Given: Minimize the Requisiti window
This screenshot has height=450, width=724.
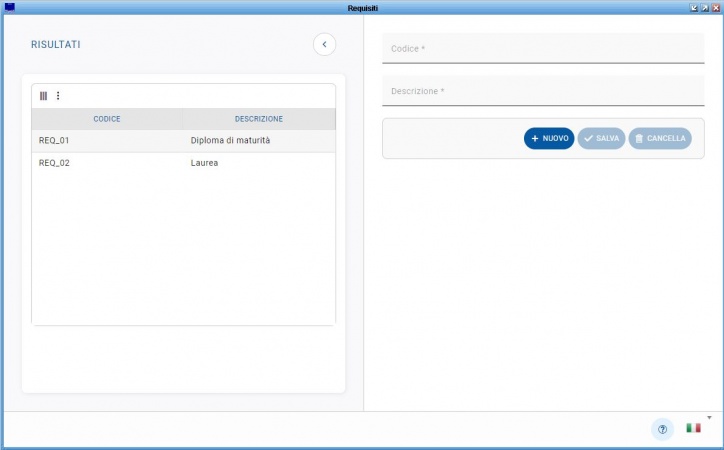Looking at the screenshot, I should coord(694,8).
